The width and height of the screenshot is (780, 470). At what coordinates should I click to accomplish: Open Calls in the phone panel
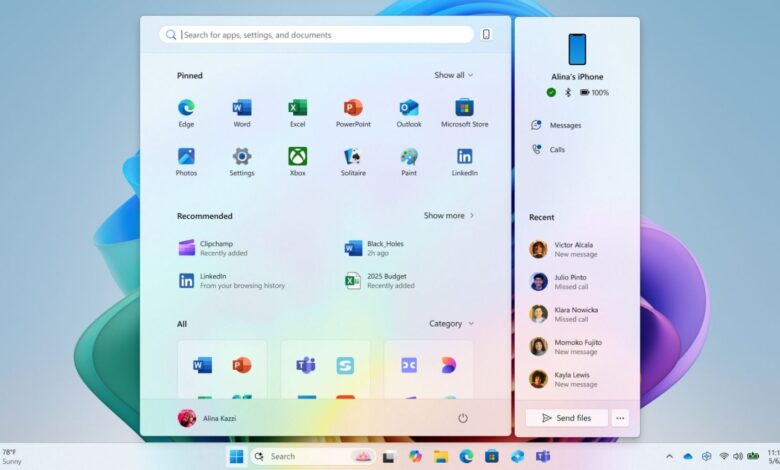pos(548,149)
